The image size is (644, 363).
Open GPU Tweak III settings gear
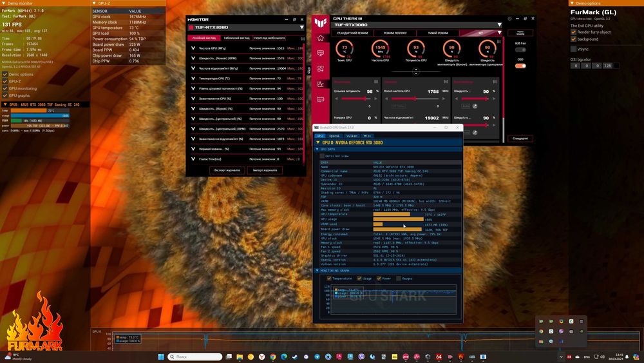509,19
